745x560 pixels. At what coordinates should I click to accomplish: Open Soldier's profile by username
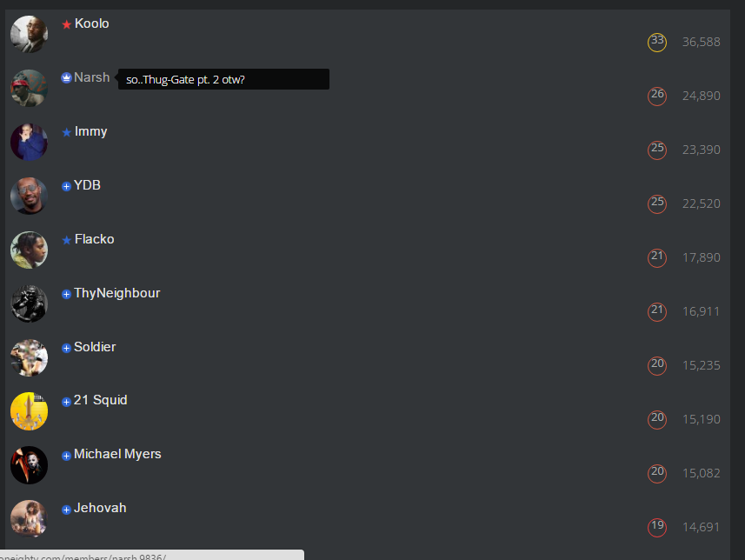95,347
